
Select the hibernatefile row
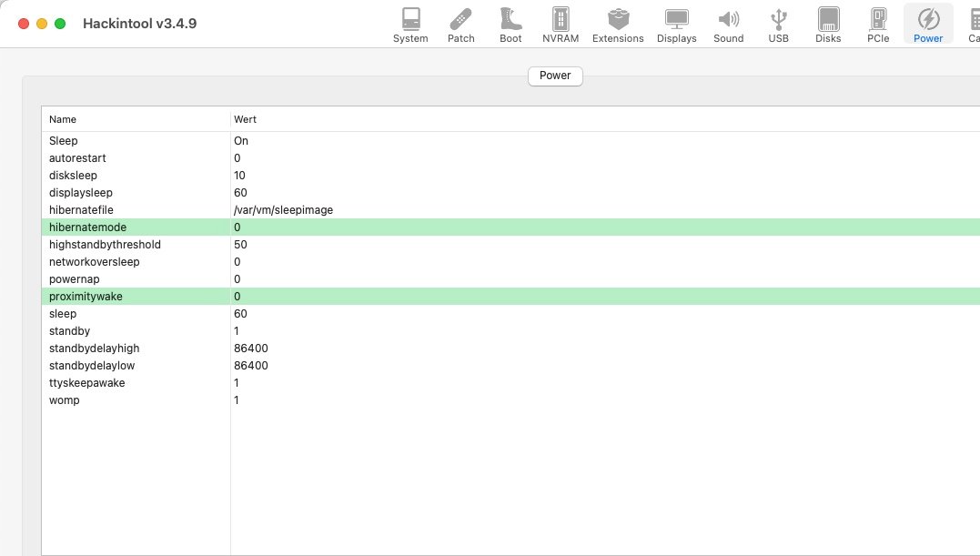pos(510,210)
